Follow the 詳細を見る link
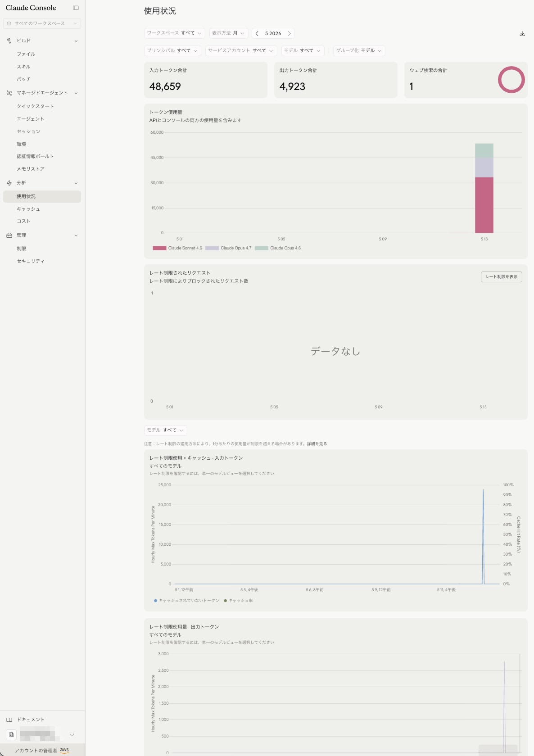 tap(317, 444)
